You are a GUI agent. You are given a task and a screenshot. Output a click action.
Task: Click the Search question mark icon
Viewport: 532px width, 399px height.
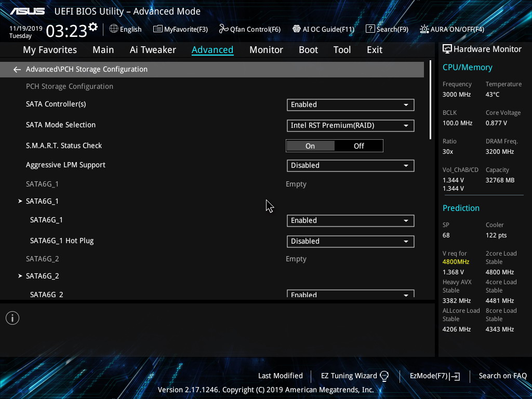(370, 29)
